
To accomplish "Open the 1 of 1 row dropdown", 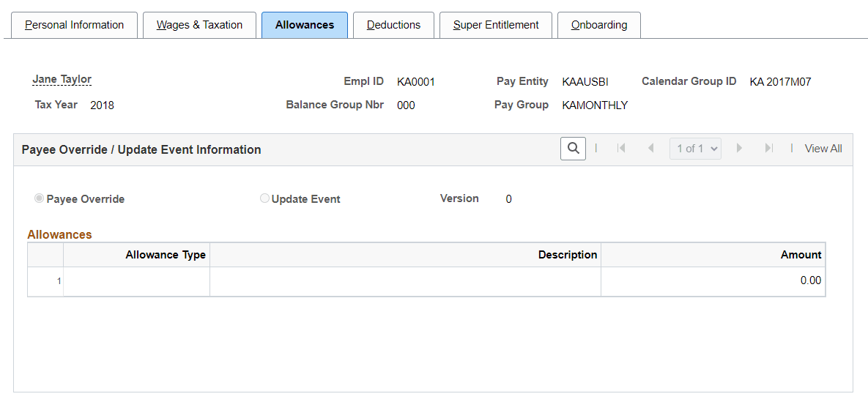I will point(695,149).
